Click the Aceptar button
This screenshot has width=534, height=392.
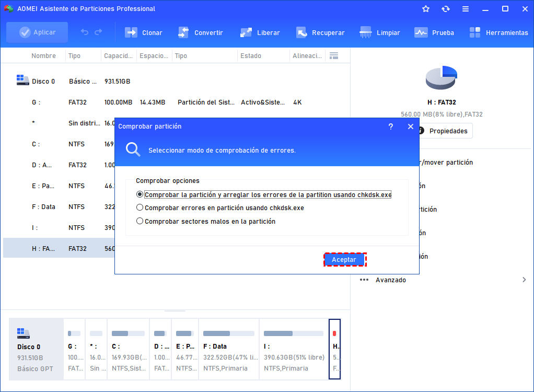tap(344, 260)
